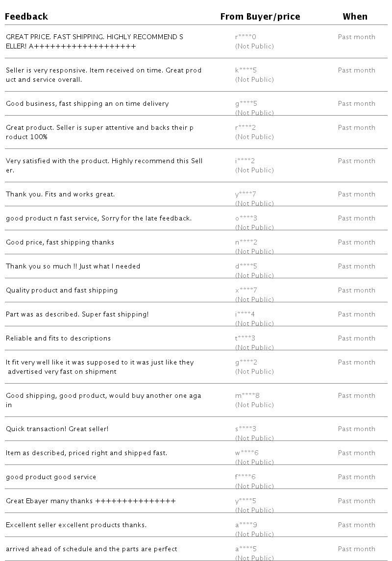392x561 pixels.
Task: Click buyer w****6 username
Action: [x=246, y=453]
